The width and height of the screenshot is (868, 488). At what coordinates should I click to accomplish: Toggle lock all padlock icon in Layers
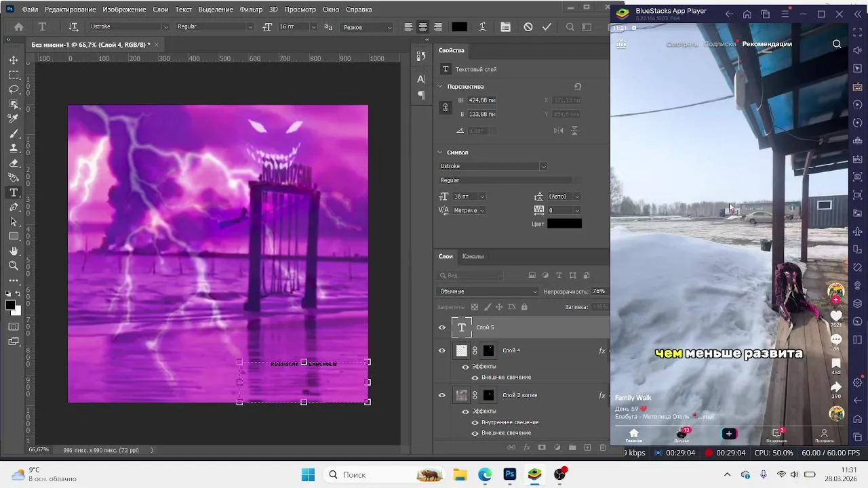point(524,307)
